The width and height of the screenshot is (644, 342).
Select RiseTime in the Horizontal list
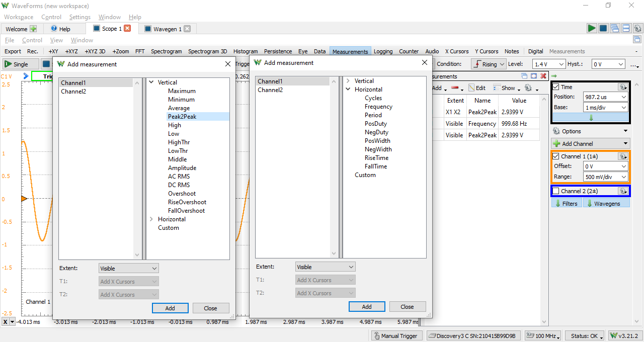click(x=376, y=158)
